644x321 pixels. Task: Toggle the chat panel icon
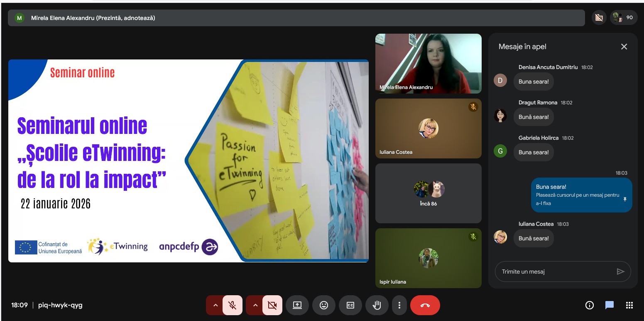tap(609, 305)
